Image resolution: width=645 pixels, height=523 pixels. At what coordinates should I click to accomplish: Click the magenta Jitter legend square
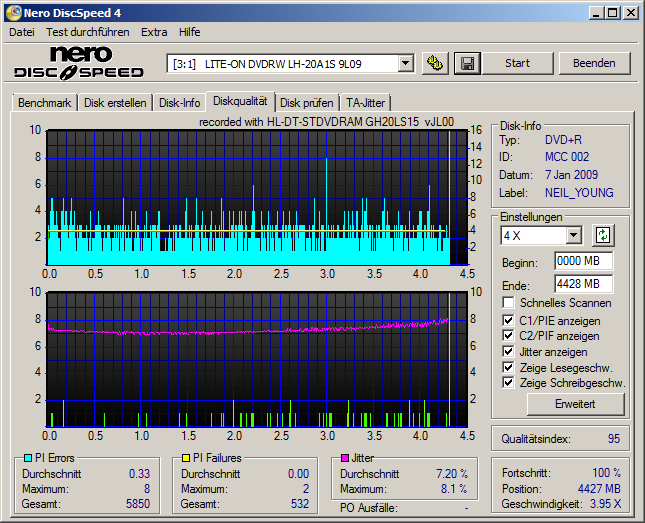coord(344,458)
